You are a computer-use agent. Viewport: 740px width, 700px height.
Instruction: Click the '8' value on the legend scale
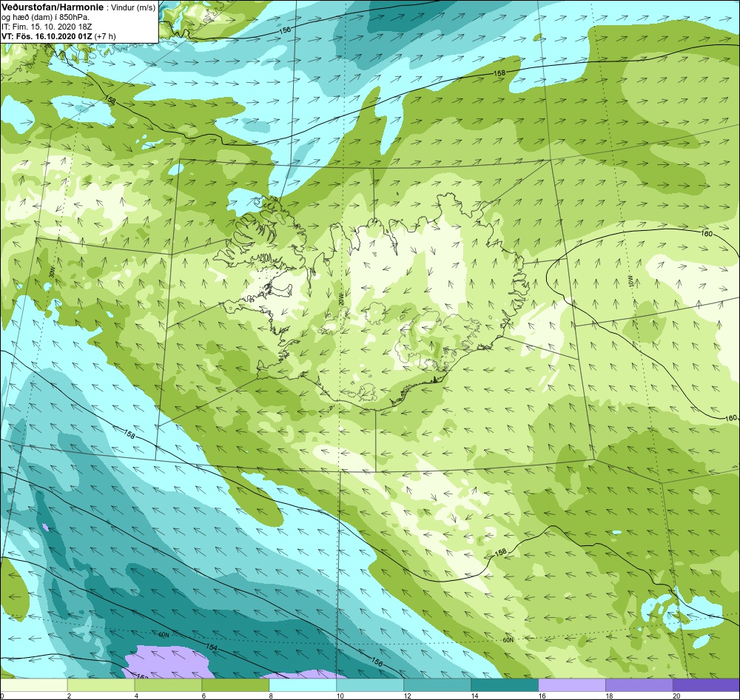coord(271,696)
